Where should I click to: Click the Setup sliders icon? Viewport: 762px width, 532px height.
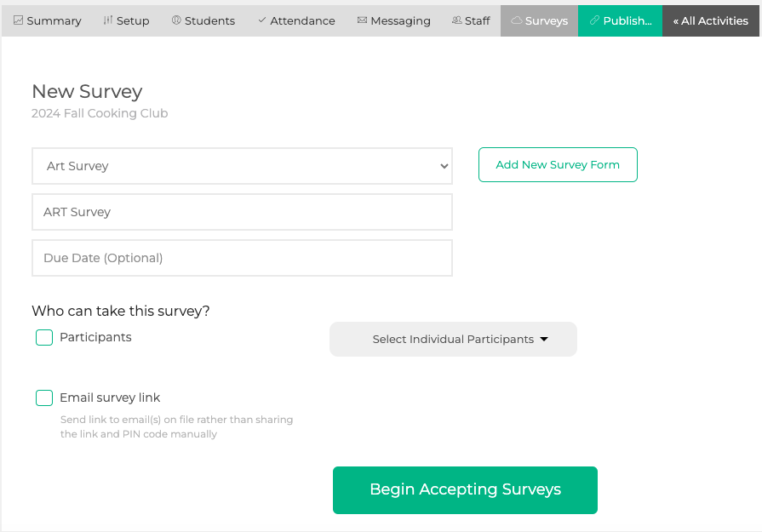(x=108, y=20)
